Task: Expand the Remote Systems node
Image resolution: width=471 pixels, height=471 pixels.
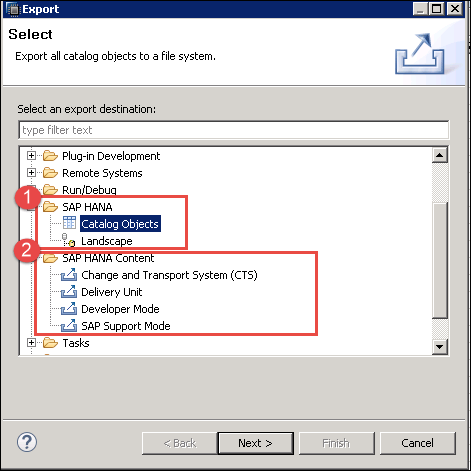Action: tap(31, 173)
